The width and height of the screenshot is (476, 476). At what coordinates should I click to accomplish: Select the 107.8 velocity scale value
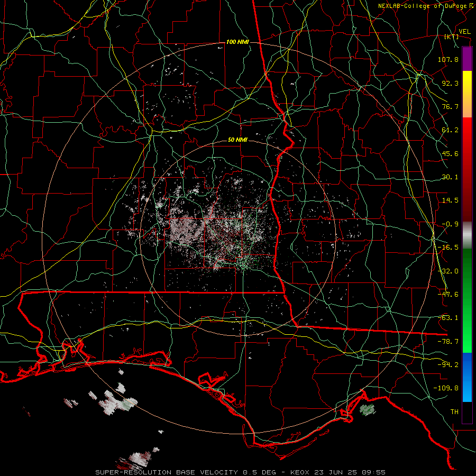coord(448,59)
